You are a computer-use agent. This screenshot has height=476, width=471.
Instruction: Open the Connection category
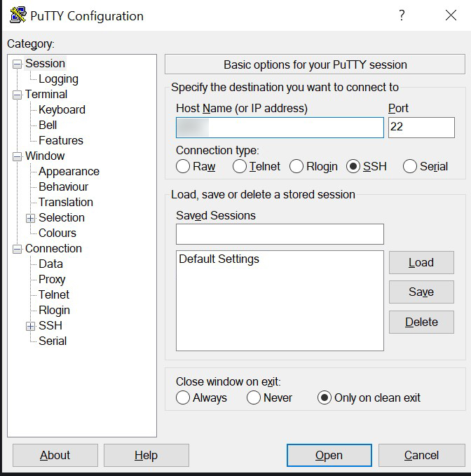pyautogui.click(x=53, y=249)
